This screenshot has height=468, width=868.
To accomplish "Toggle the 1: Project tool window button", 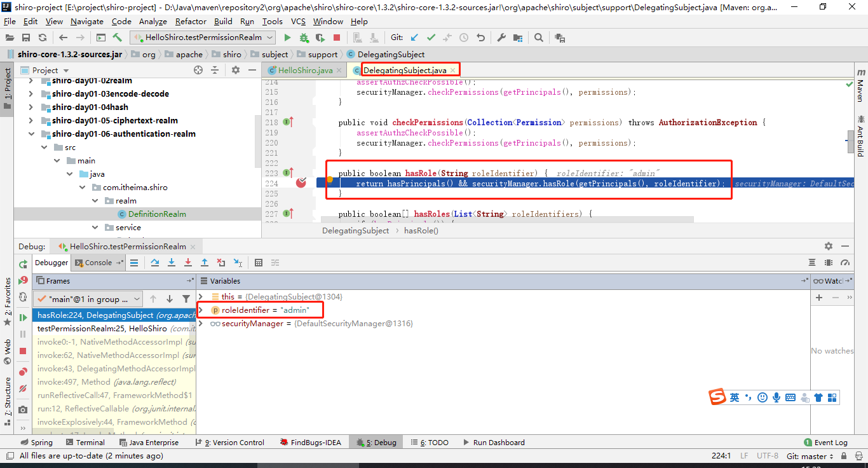I will (7, 89).
